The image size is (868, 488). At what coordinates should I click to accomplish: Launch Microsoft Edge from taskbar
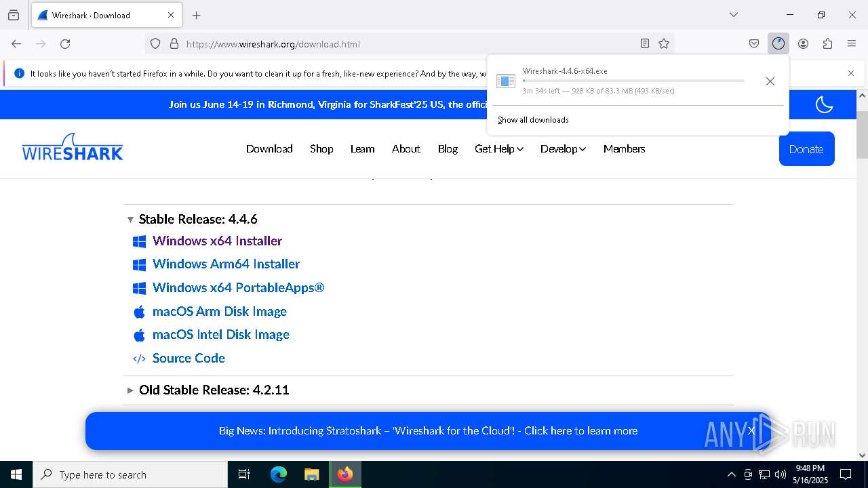[279, 474]
